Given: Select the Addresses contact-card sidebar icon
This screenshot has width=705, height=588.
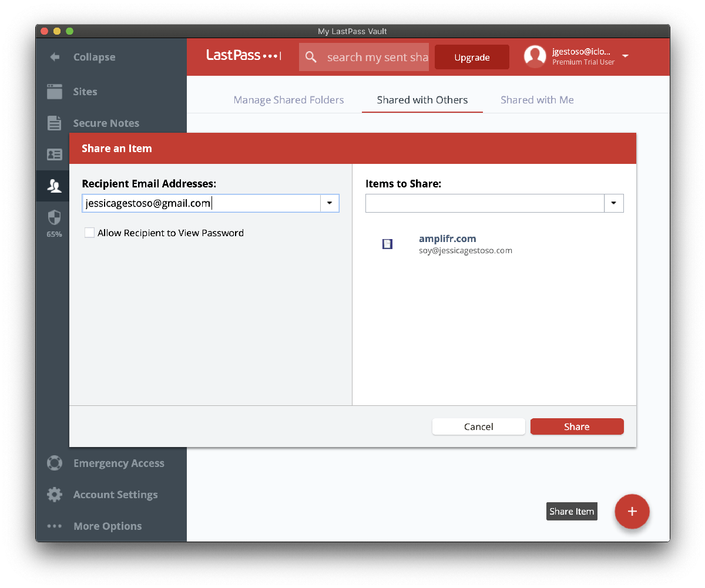Looking at the screenshot, I should 54,154.
